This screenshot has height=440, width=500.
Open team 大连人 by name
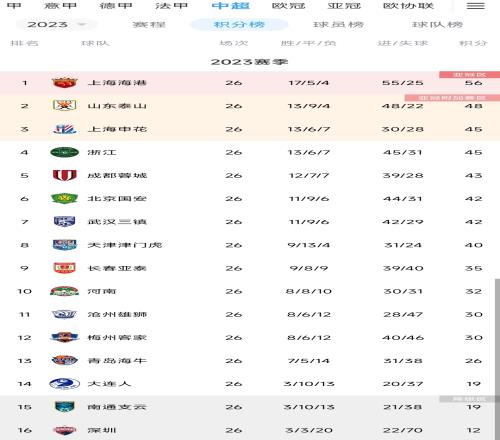[x=109, y=384]
